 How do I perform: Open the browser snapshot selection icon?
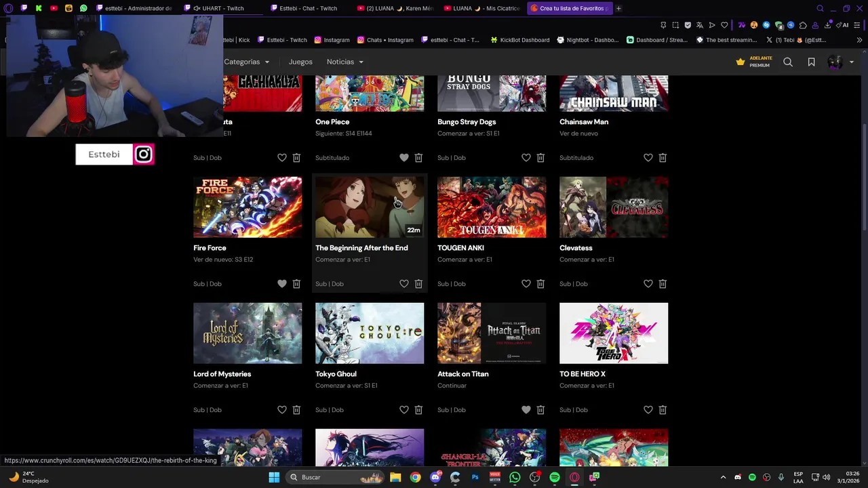pos(675,25)
